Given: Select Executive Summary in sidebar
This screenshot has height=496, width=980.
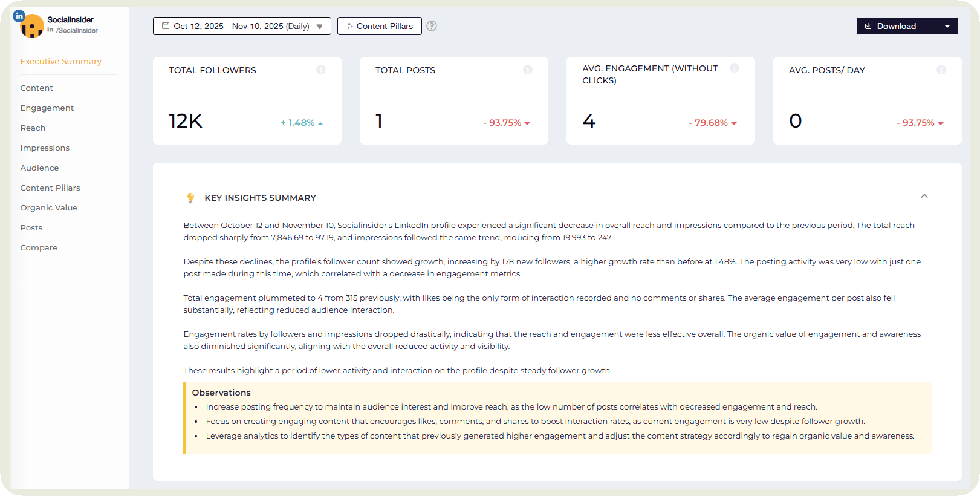Looking at the screenshot, I should [61, 61].
